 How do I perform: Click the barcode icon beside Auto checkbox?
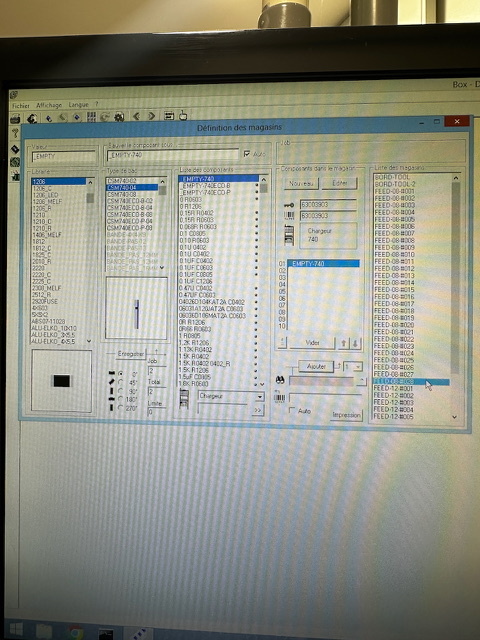click(x=279, y=398)
